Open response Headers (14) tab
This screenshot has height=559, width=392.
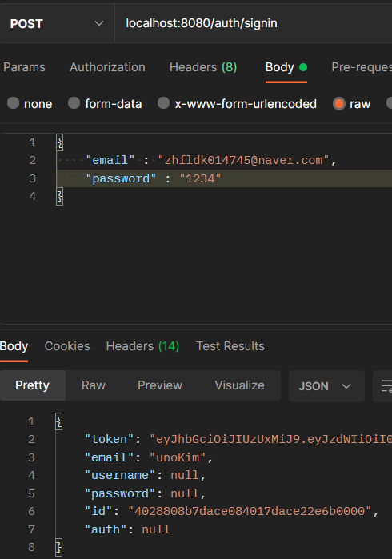point(142,346)
